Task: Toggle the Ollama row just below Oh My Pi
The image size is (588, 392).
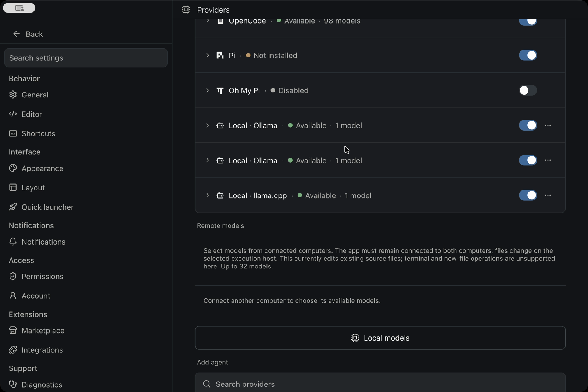Action: [528, 125]
